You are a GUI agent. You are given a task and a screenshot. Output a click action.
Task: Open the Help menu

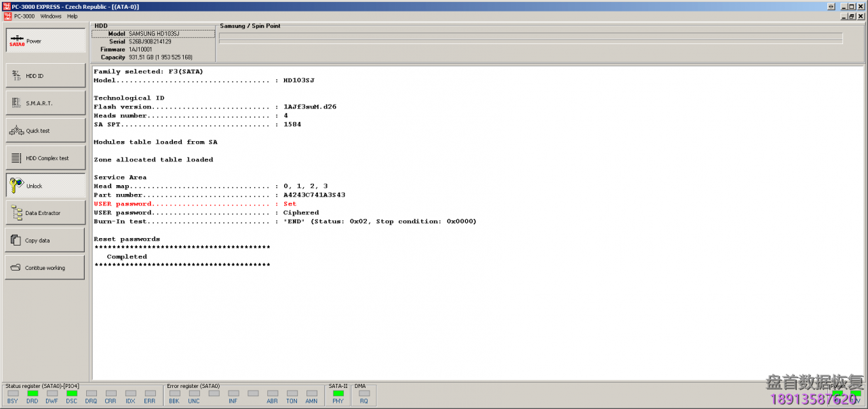pyautogui.click(x=72, y=16)
